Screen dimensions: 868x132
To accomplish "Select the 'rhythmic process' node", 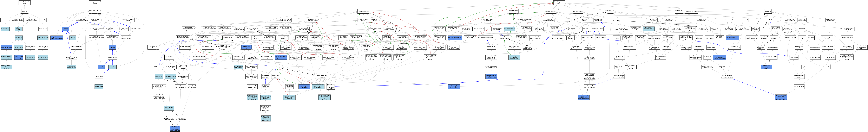I will click(578, 11).
